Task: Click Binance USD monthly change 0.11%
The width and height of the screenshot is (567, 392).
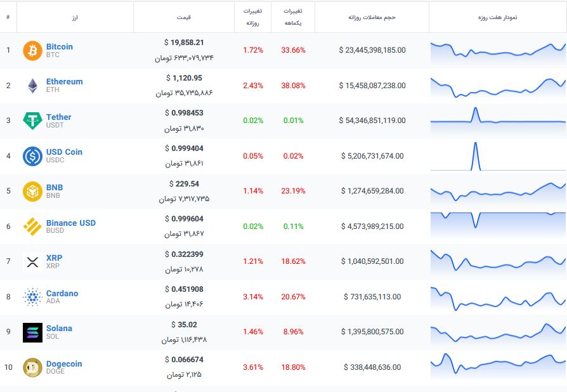Action: [293, 226]
